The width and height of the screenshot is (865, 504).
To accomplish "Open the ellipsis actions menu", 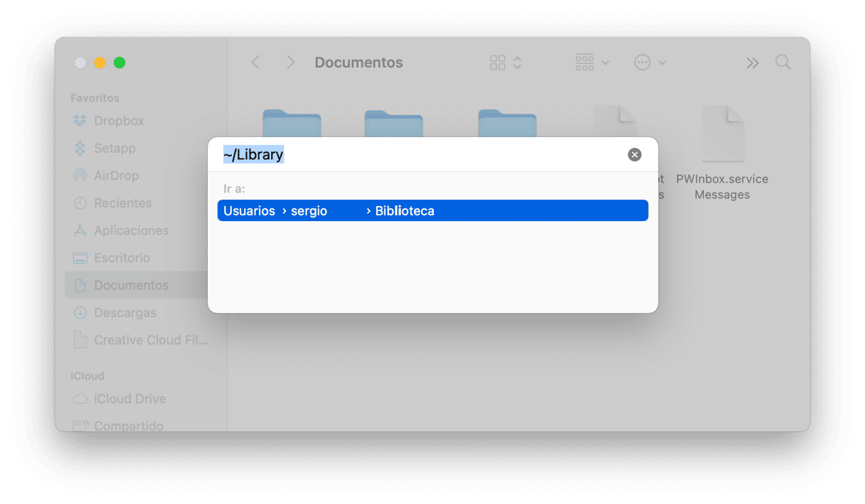I will click(649, 63).
